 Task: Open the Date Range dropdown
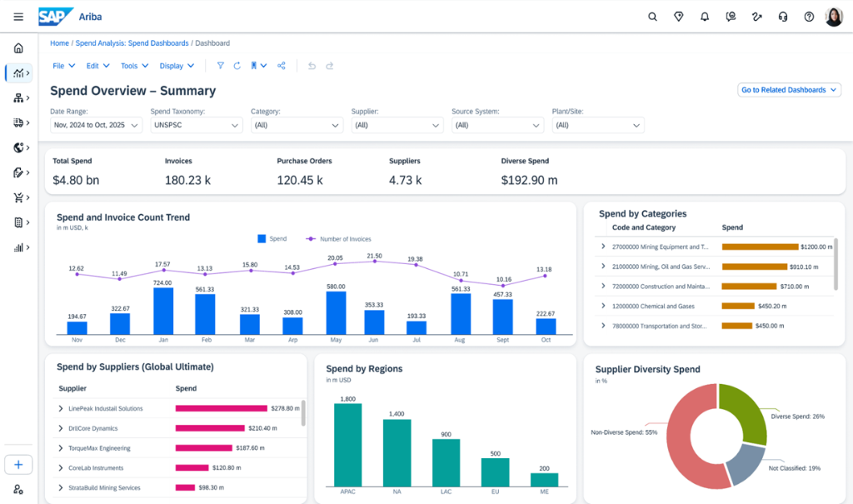point(97,125)
